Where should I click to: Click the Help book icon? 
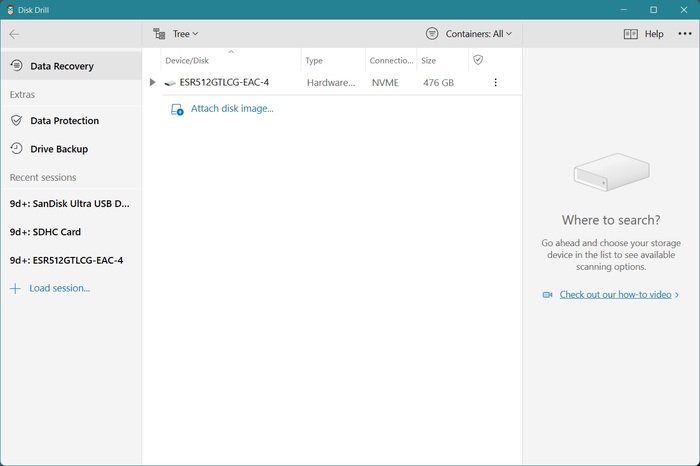630,34
